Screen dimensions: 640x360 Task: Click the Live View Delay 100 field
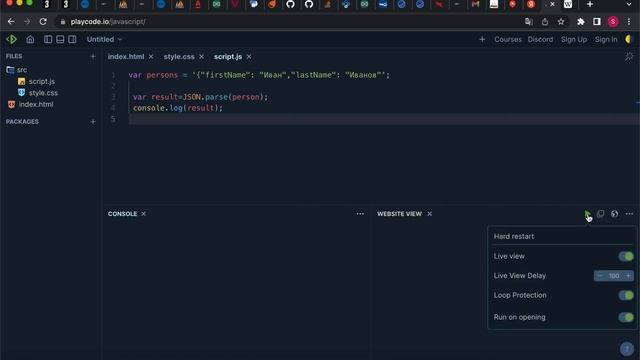[x=614, y=276]
